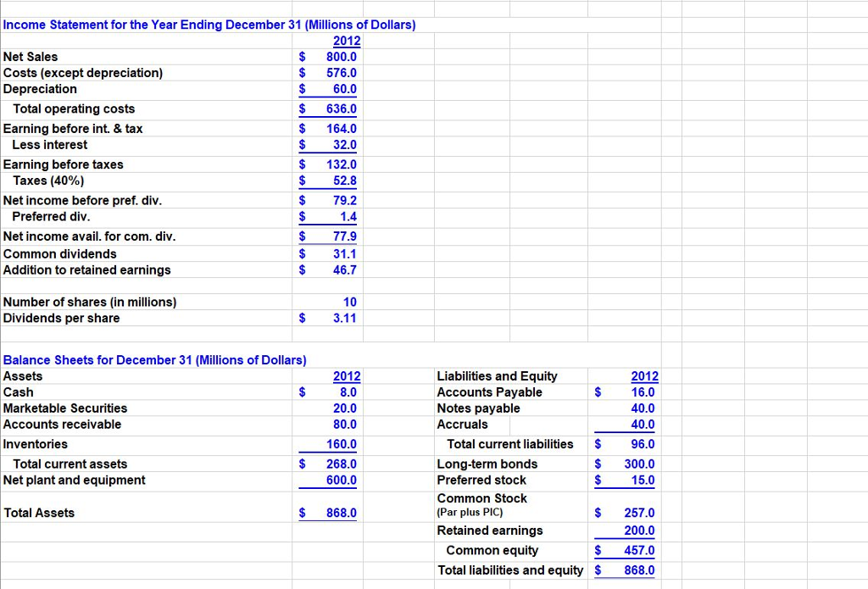The width and height of the screenshot is (868, 589).
Task: Click the Net Sales label cell
Action: pos(31,57)
